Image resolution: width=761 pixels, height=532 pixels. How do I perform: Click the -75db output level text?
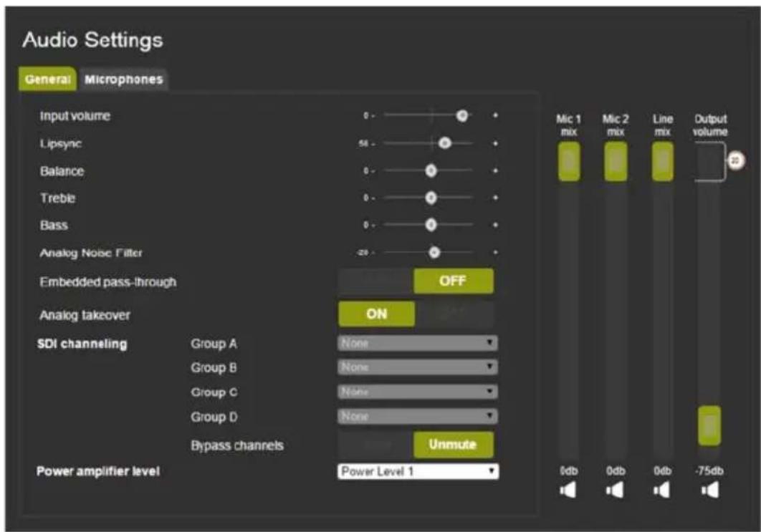click(x=709, y=471)
